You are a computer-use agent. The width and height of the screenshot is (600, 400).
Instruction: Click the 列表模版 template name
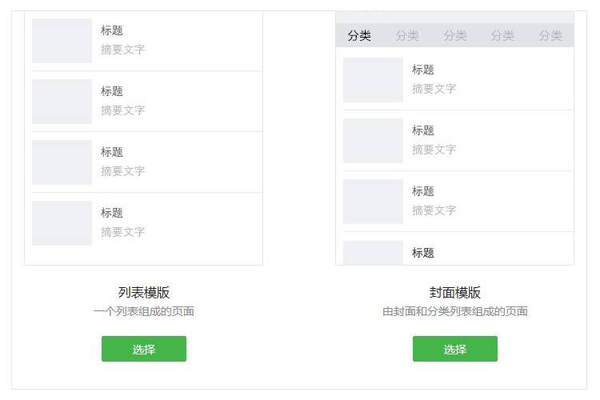(x=143, y=293)
